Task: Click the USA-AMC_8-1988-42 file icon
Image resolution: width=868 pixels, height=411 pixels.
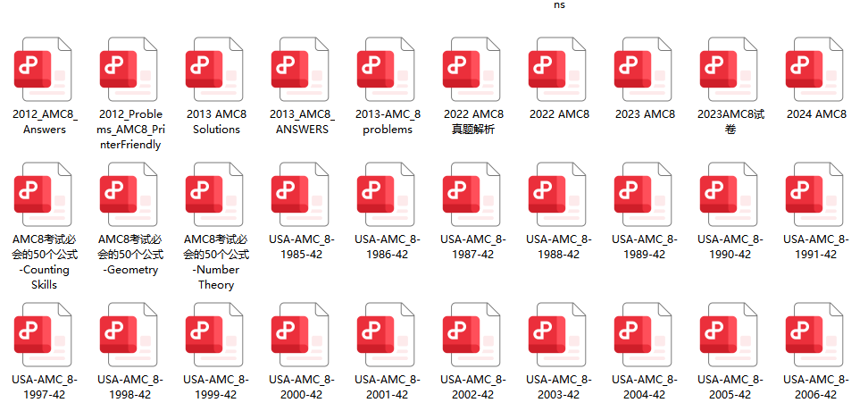Action: pos(559,194)
